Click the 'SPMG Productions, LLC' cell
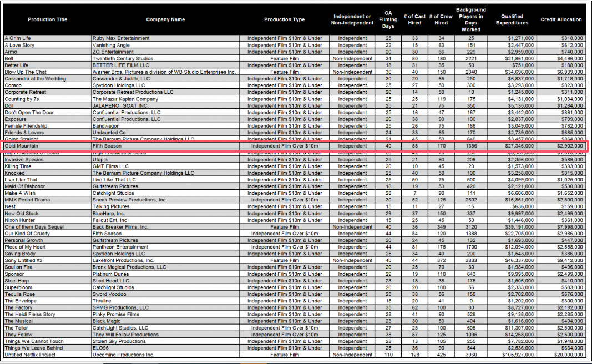The width and height of the screenshot is (592, 364). click(x=165, y=308)
